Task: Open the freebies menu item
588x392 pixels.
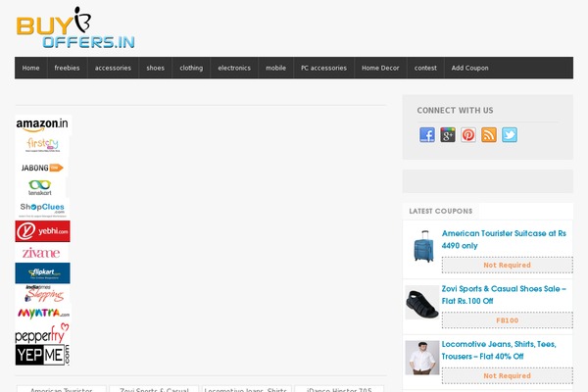Action: [x=67, y=68]
